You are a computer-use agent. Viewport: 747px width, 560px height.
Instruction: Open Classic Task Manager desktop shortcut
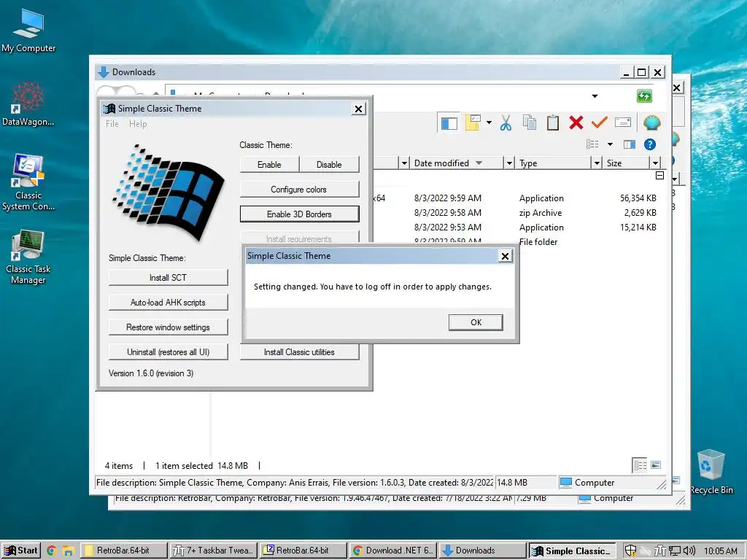[x=28, y=257]
